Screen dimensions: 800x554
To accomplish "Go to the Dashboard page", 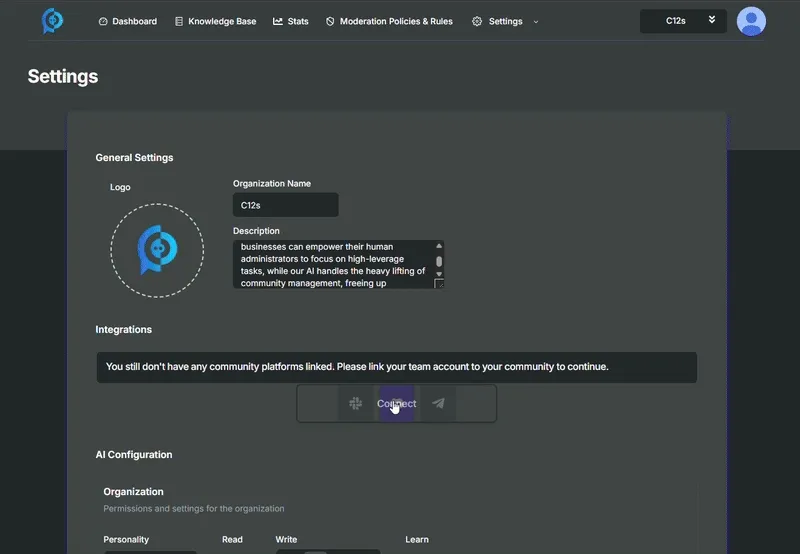I will pyautogui.click(x=134, y=21).
